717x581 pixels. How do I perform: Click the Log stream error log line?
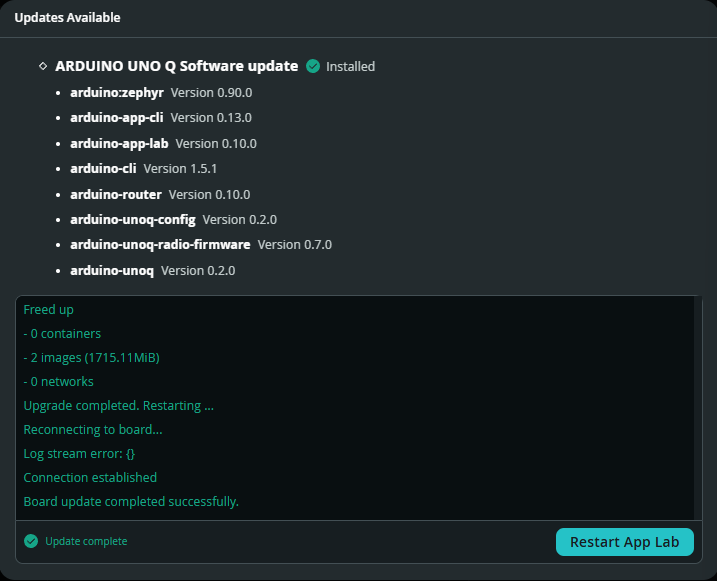coord(79,454)
